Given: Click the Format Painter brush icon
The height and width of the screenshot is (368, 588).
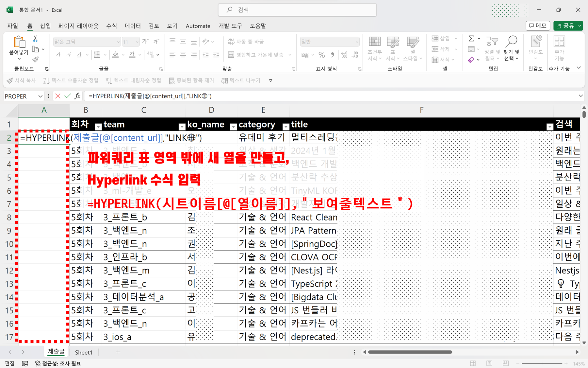Looking at the screenshot, I should click(x=36, y=59).
